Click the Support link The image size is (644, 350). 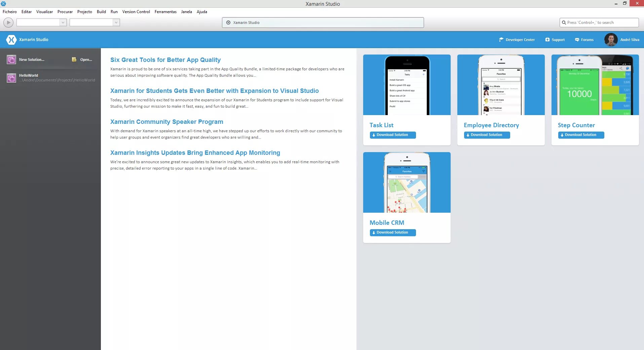point(558,40)
